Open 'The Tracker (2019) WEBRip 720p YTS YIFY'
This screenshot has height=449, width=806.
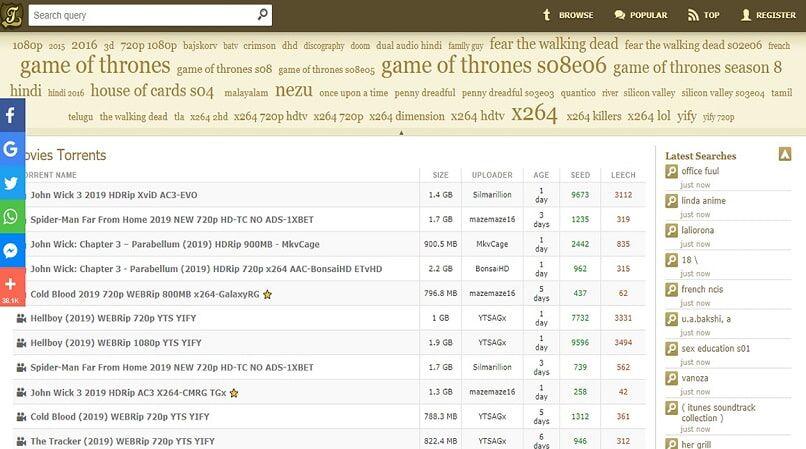122,441
